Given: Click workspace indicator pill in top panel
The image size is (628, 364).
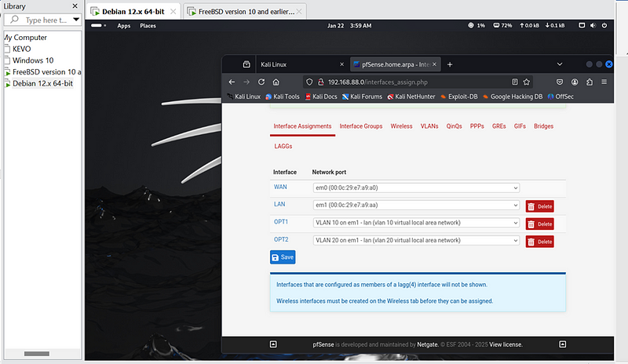Looking at the screenshot, I should pyautogui.click(x=97, y=26).
